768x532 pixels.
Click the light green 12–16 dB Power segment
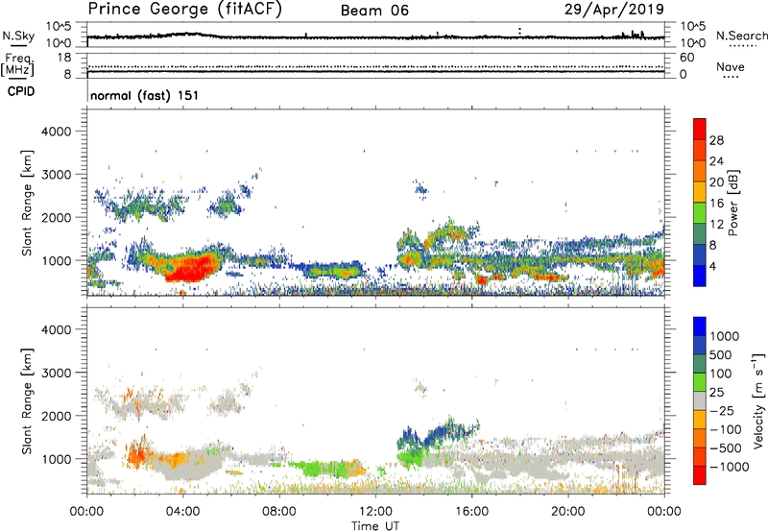pos(700,212)
